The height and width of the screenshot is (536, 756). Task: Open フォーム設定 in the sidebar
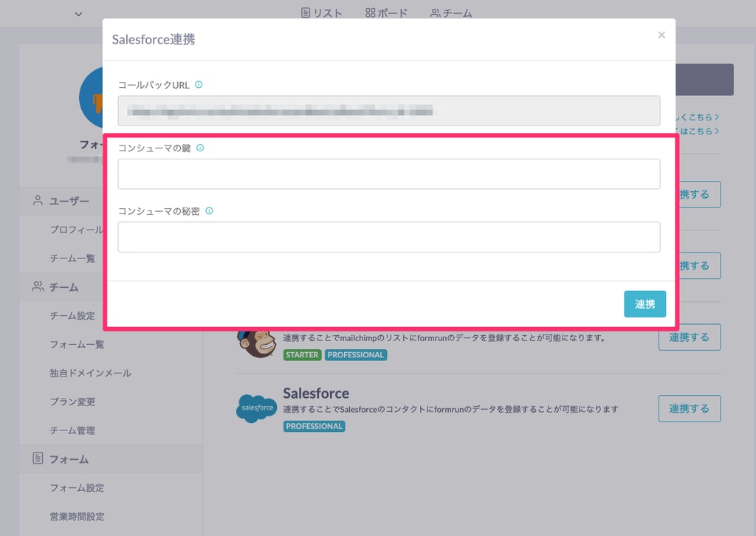tap(77, 488)
